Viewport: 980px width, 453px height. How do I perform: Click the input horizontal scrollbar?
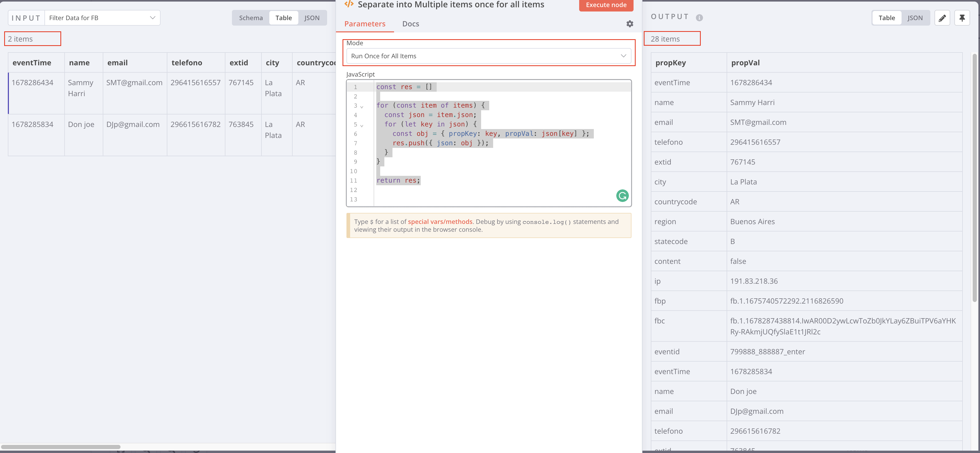coord(61,446)
